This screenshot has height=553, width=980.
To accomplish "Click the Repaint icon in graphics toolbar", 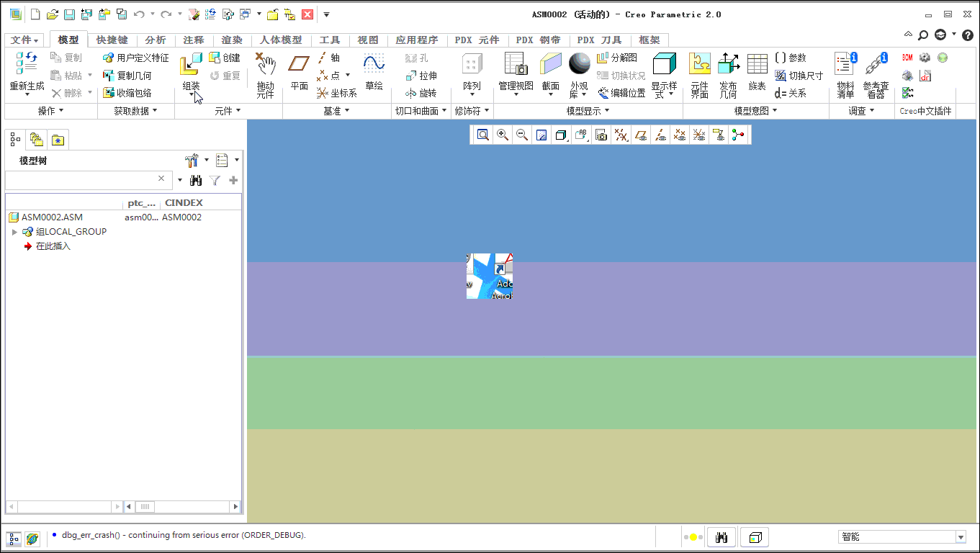I will coord(541,135).
